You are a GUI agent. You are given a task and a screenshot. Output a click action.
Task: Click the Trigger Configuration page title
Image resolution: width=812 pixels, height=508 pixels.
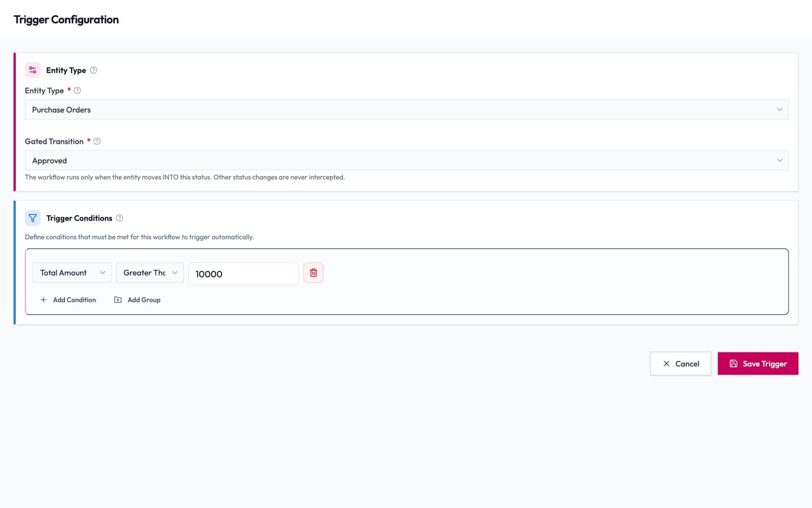(x=66, y=20)
